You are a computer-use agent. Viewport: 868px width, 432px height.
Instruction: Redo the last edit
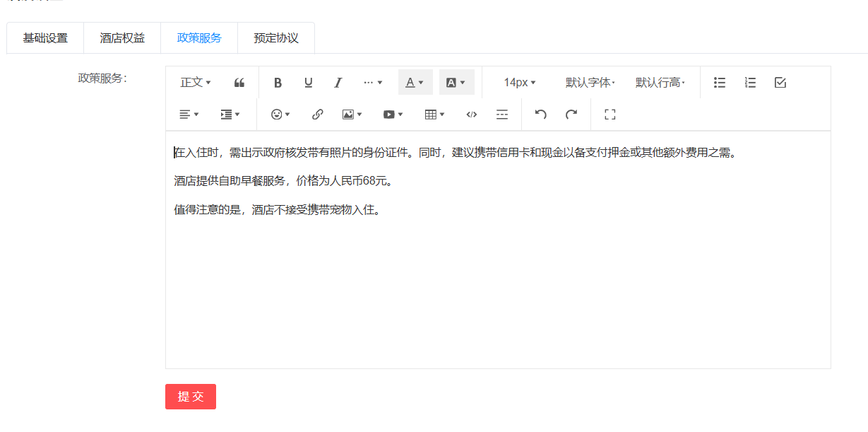coord(571,115)
